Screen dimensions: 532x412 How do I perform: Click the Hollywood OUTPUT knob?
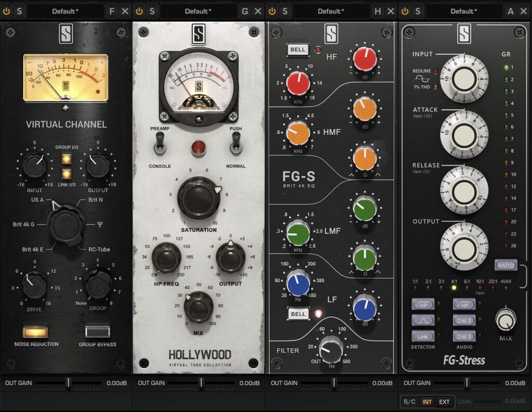pos(231,258)
